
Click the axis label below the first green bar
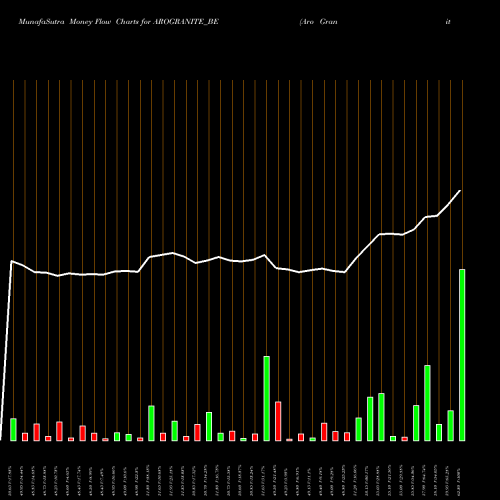click(11, 481)
